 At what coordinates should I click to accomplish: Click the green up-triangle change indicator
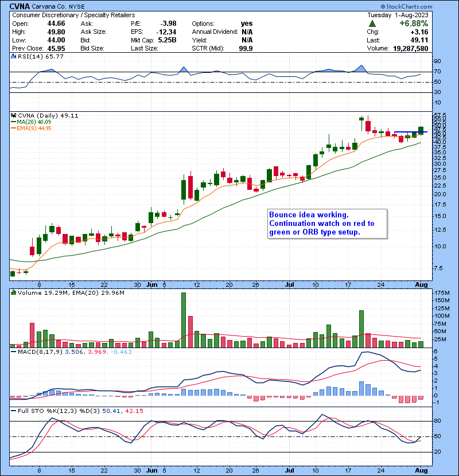point(372,24)
